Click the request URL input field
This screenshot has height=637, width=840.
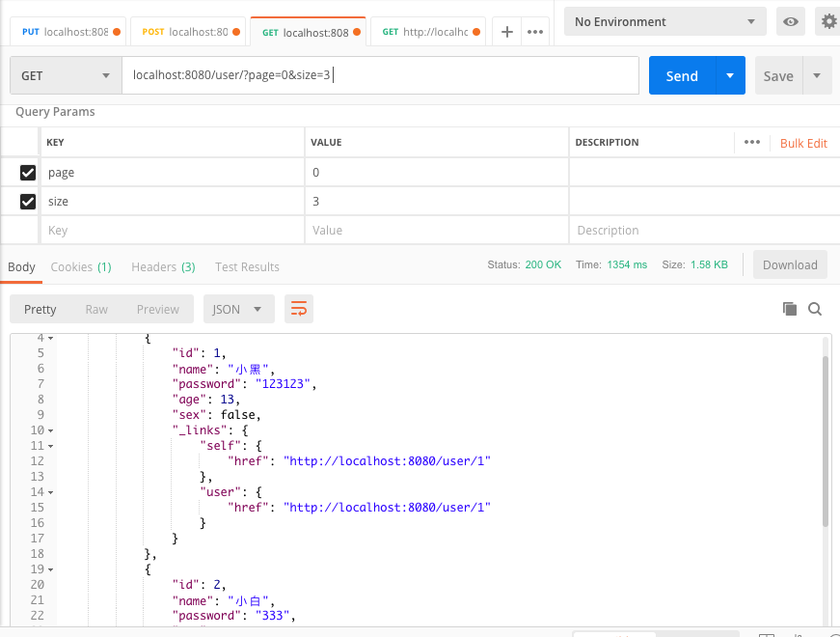pyautogui.click(x=380, y=75)
